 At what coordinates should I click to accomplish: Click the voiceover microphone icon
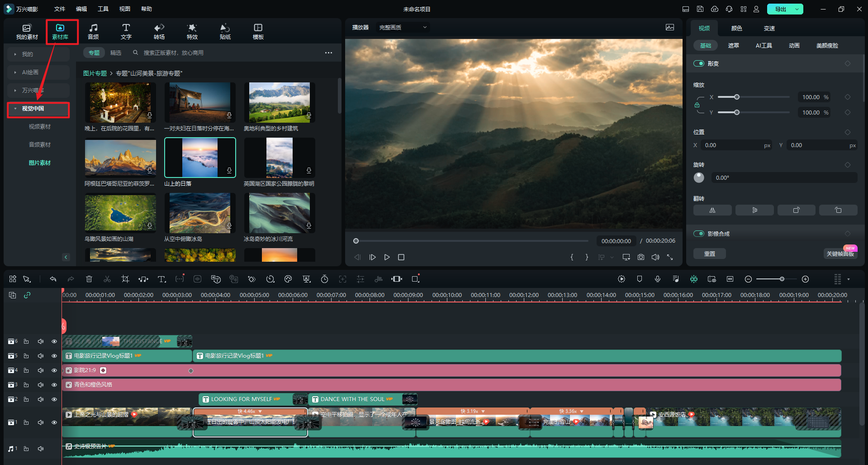click(x=658, y=279)
